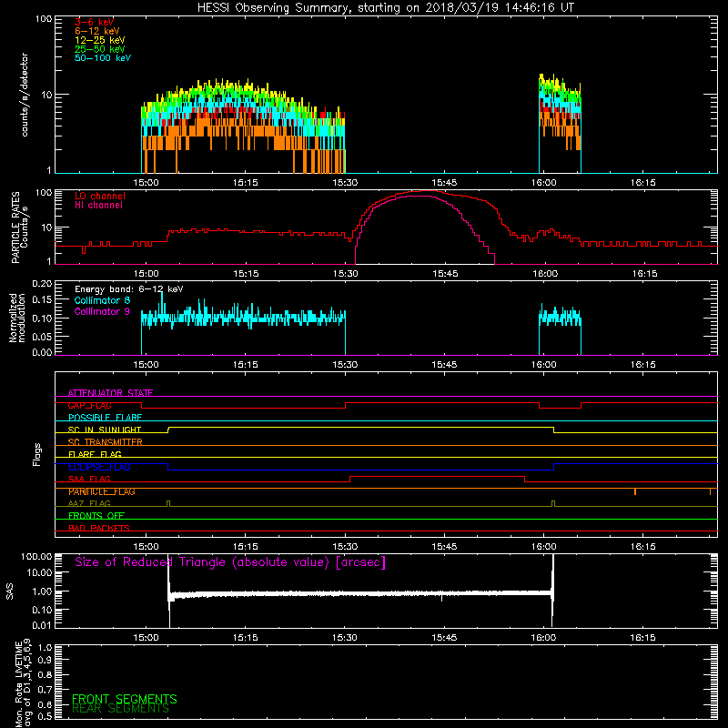Screen dimensions: 728x728
Task: Click the 'FLARE_FLAG' label
Action: [95, 454]
